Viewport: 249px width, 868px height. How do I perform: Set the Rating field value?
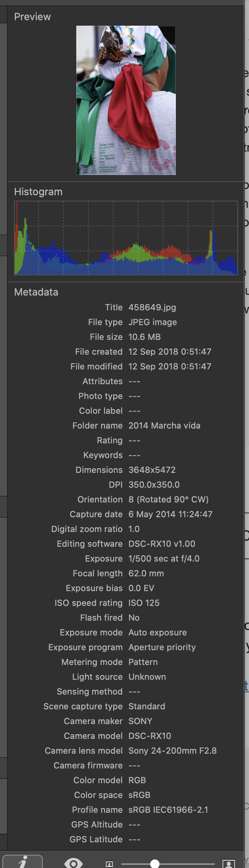click(x=134, y=441)
